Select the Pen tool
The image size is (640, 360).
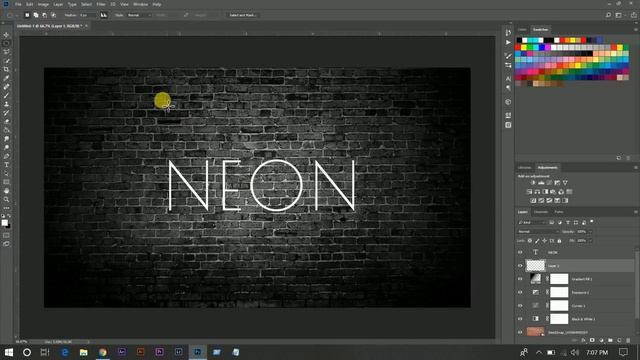6,156
